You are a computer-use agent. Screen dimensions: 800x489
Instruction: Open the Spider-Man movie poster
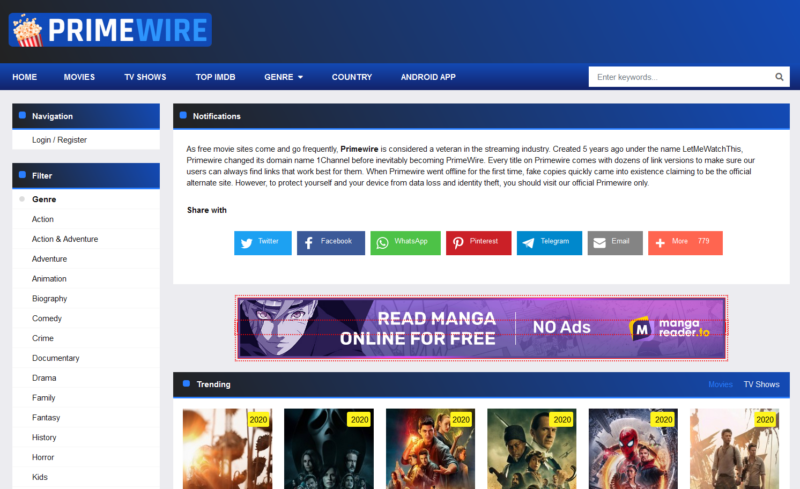pyautogui.click(x=633, y=449)
